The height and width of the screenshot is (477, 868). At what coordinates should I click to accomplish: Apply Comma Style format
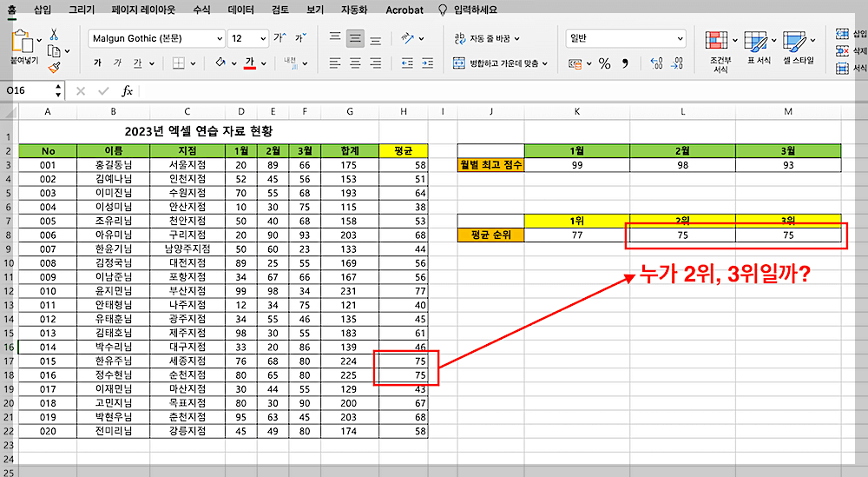[625, 63]
